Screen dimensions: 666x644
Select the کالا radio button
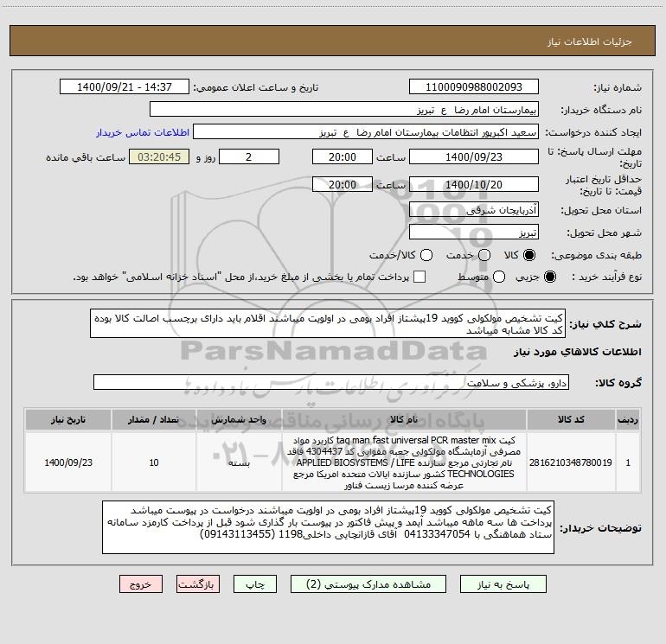[x=529, y=255]
